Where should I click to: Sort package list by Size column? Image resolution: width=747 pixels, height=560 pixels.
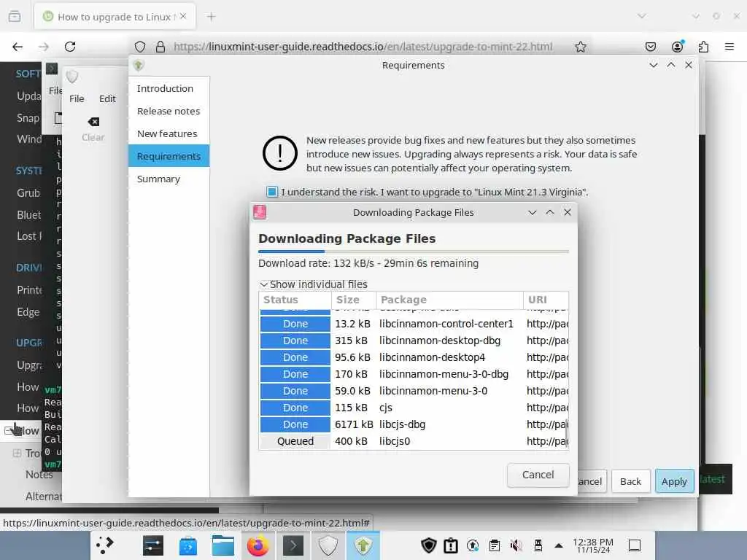pyautogui.click(x=354, y=300)
